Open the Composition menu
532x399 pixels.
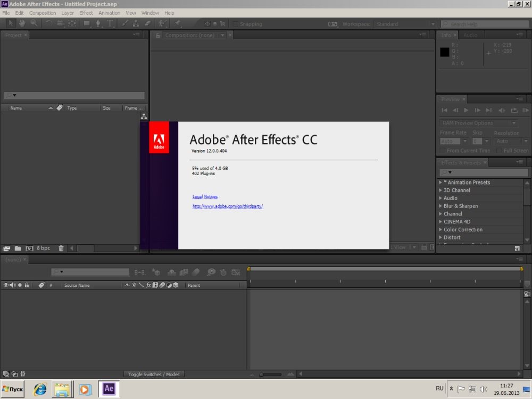coord(43,13)
